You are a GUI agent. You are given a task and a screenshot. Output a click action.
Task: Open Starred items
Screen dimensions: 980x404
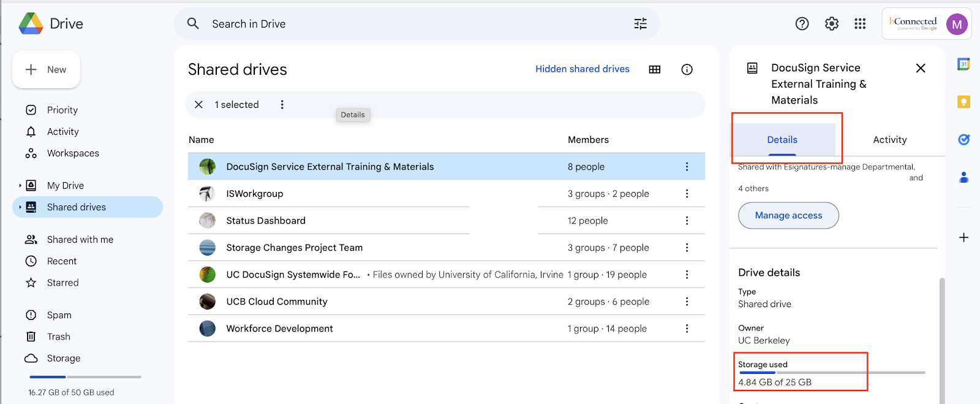pos(62,283)
